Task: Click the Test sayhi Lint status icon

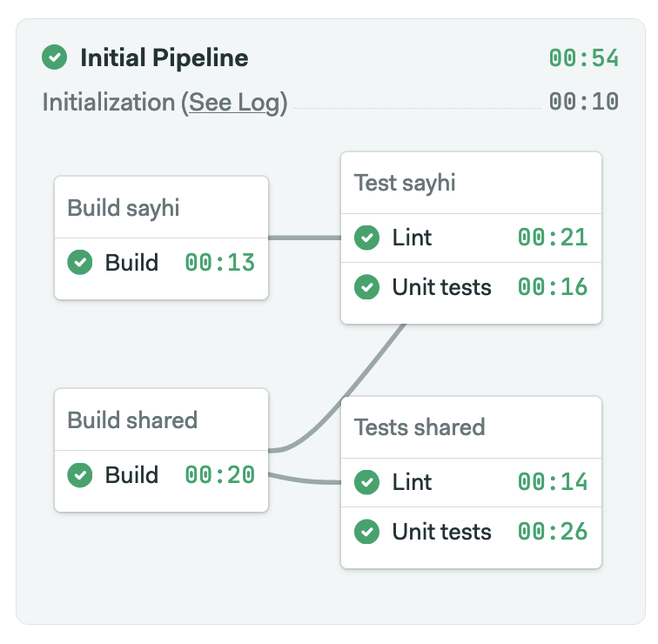Action: click(367, 238)
